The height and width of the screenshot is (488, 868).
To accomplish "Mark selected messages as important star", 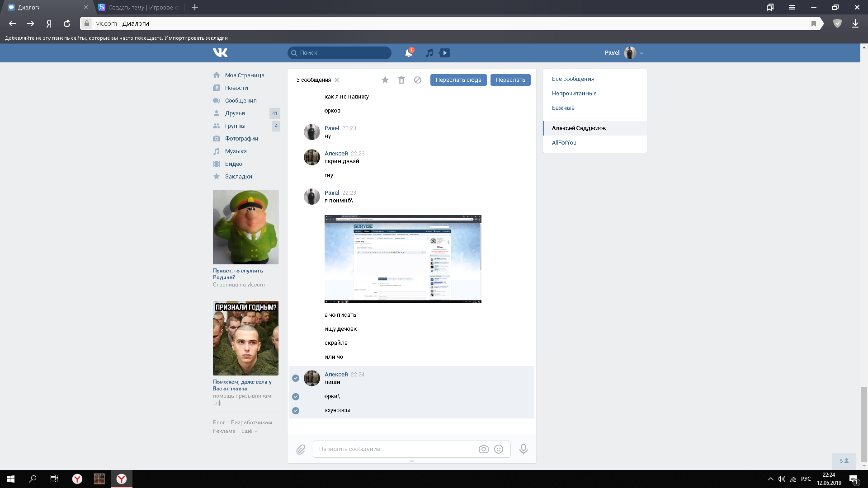I will coord(385,80).
